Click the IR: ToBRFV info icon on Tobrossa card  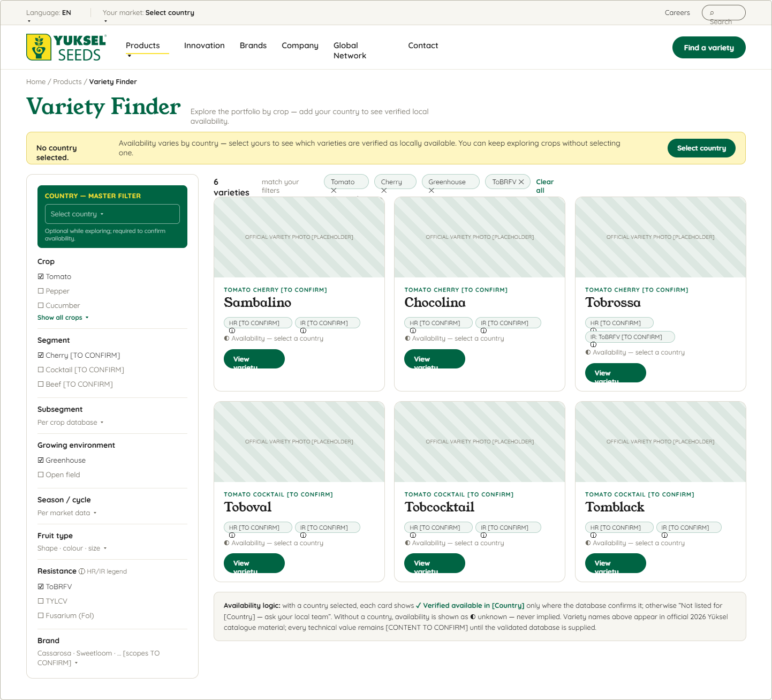click(593, 344)
